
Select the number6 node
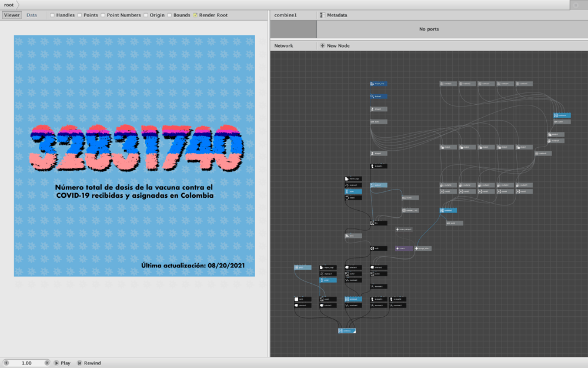click(x=543, y=153)
